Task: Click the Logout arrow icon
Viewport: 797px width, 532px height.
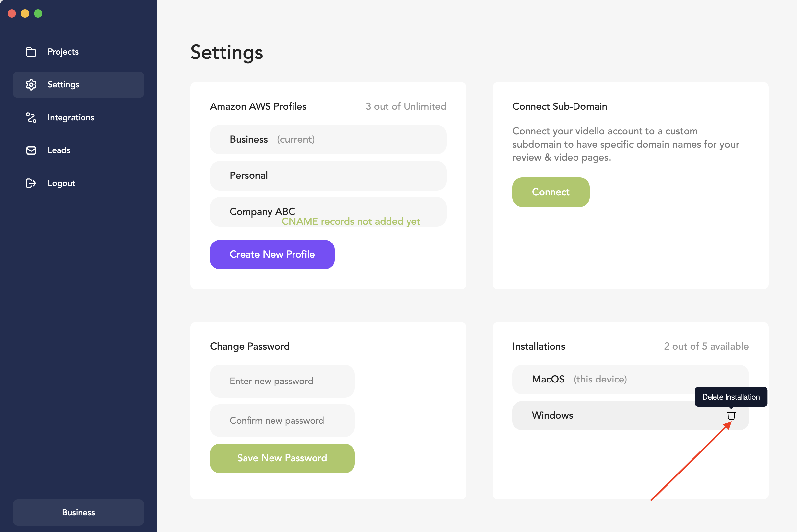Action: tap(31, 183)
